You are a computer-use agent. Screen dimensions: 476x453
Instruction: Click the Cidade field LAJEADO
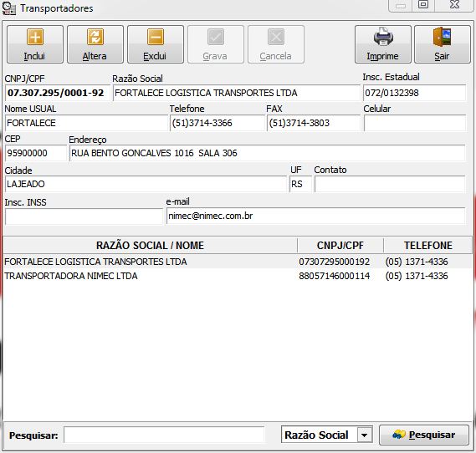[146, 184]
